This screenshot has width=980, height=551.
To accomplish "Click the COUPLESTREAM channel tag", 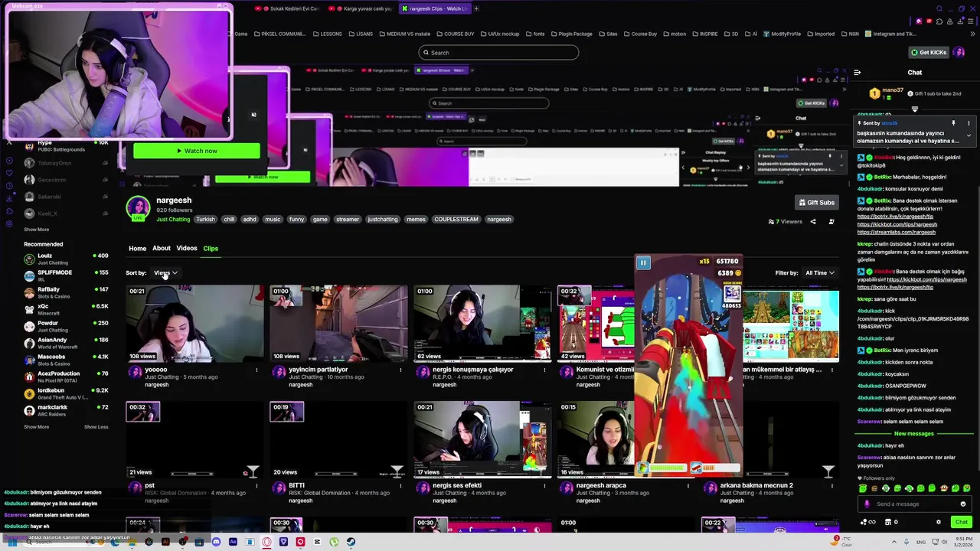I will coord(456,219).
